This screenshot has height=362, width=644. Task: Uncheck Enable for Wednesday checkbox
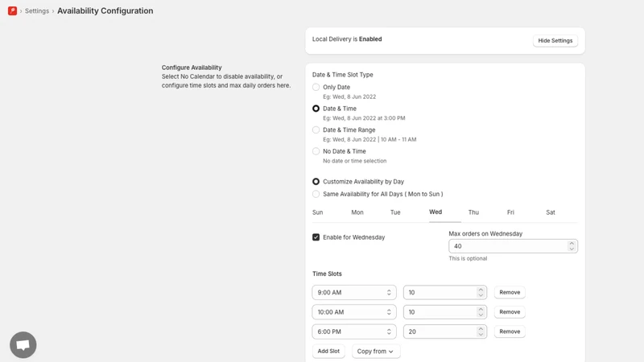tap(316, 237)
